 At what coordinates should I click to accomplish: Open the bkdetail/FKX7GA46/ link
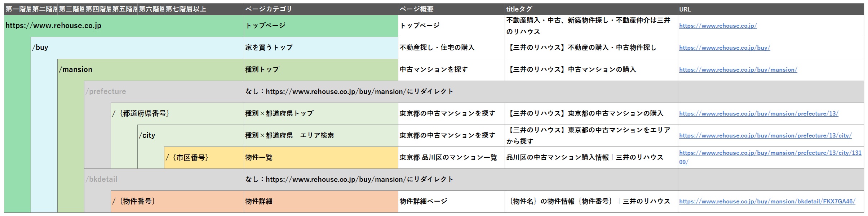tap(767, 202)
